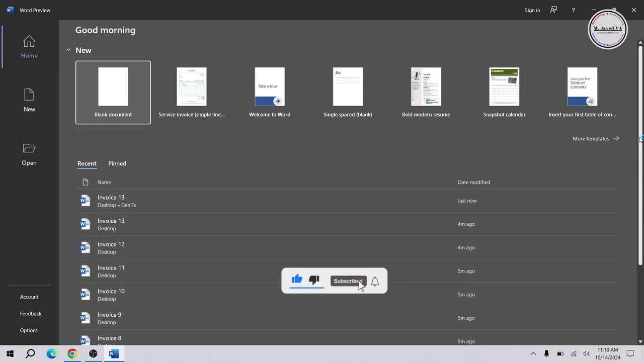This screenshot has height=362, width=644.
Task: Open Windows Start menu
Action: click(x=10, y=354)
